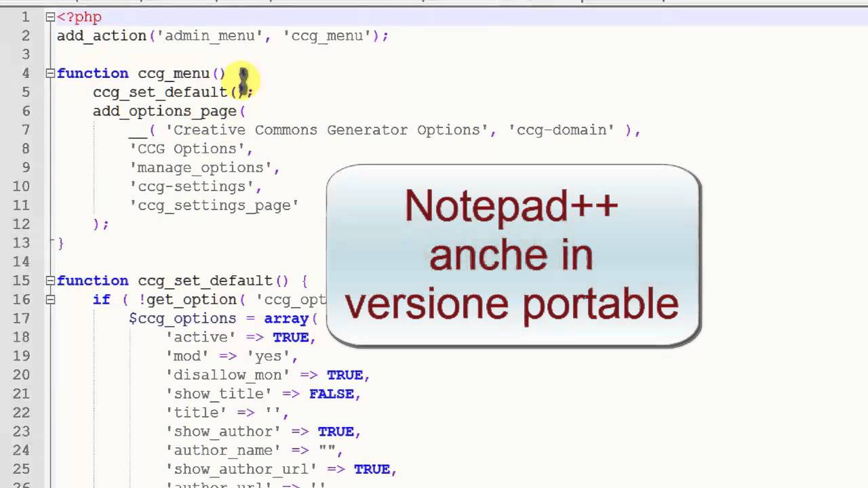
Task: Click the TRUE value on the 'active' line
Action: point(291,338)
